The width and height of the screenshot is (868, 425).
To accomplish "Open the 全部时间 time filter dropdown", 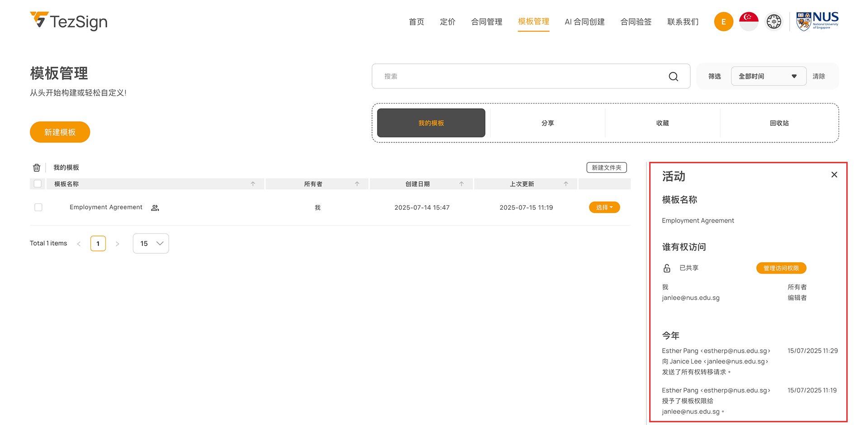I will 768,76.
